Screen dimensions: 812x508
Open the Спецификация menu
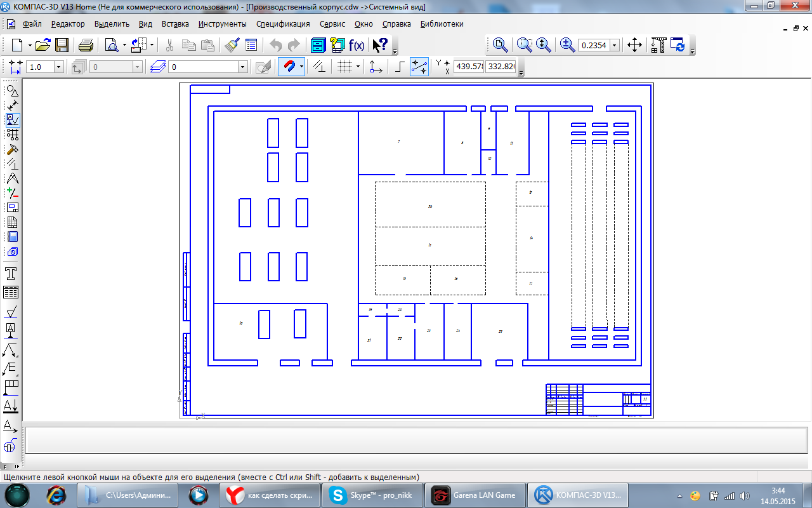click(283, 24)
